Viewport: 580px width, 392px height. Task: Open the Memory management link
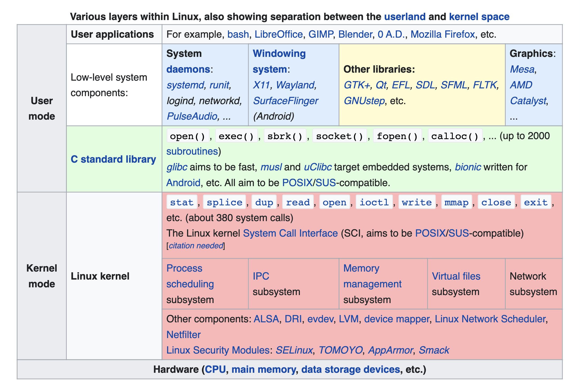click(x=372, y=276)
